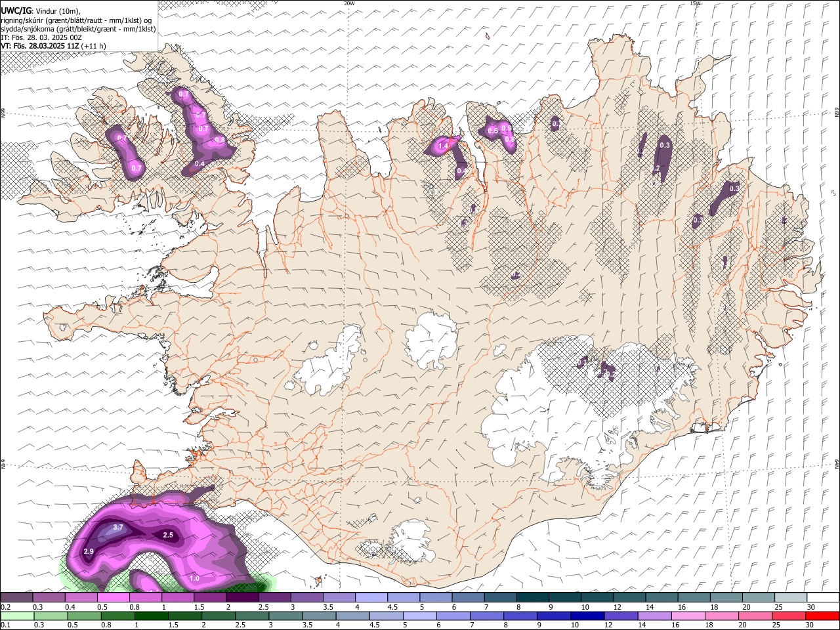Pick the bright pink 0.5 swatch in the snow scale
The height and width of the screenshot is (630, 840).
point(113,598)
